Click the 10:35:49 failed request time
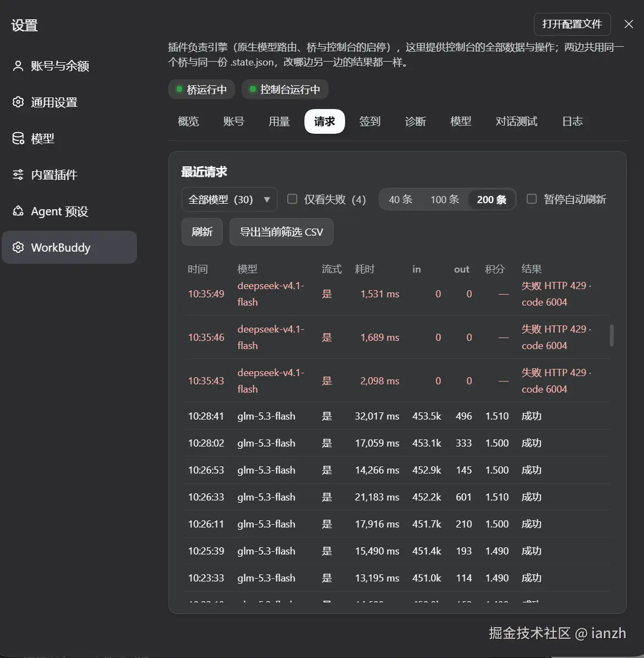The width and height of the screenshot is (644, 658). tap(206, 293)
